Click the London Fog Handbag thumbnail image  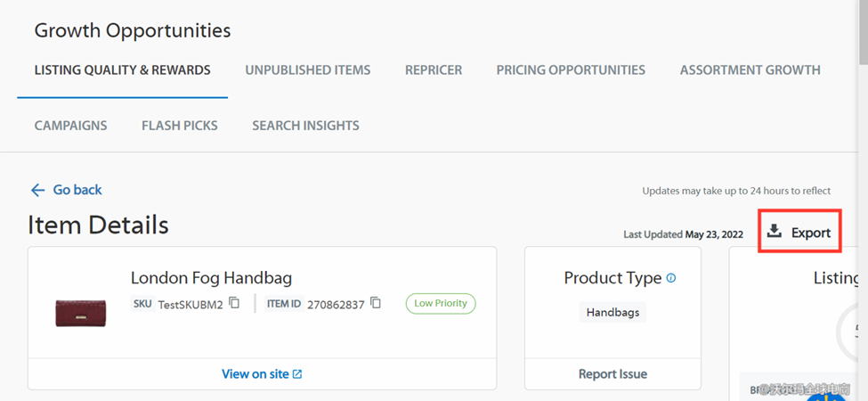(x=80, y=312)
